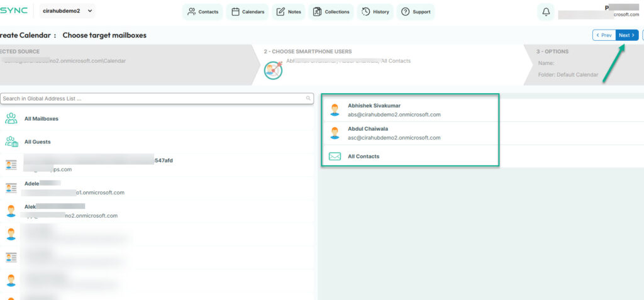Click the user avatar beside Alek
The width and height of the screenshot is (644, 300).
11,211
